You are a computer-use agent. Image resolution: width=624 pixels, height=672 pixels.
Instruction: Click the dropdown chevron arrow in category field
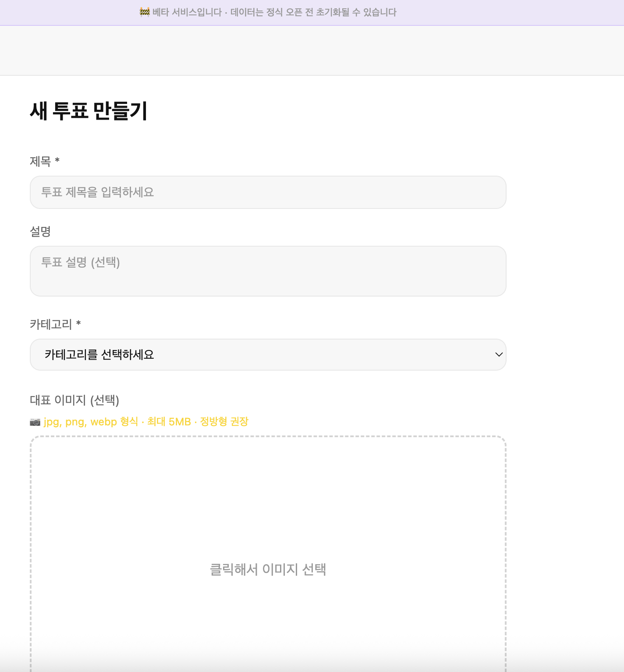[x=499, y=354]
